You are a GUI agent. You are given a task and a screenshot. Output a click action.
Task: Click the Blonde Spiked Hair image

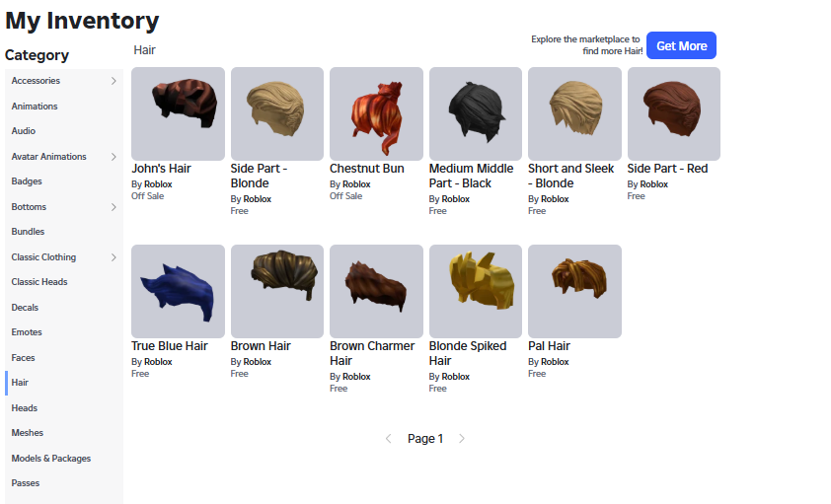pos(476,291)
